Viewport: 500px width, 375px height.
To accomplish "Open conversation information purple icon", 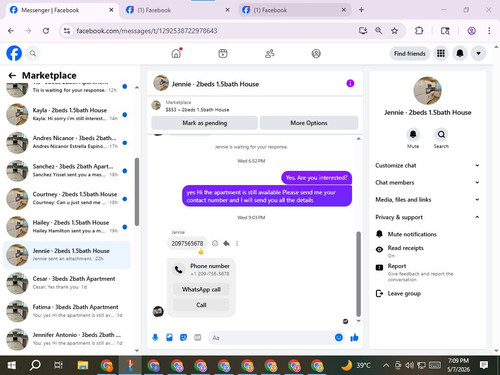I will click(x=350, y=83).
